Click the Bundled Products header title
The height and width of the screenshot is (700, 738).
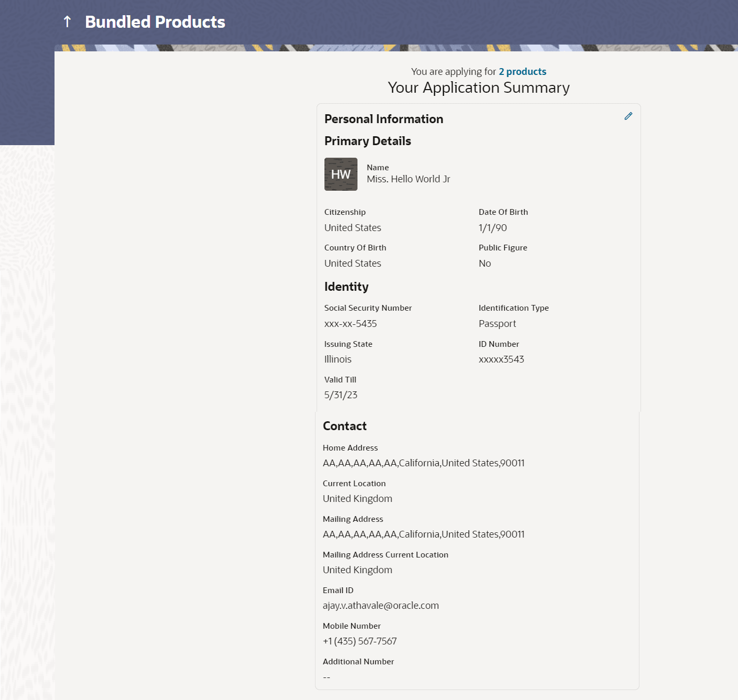tap(155, 22)
